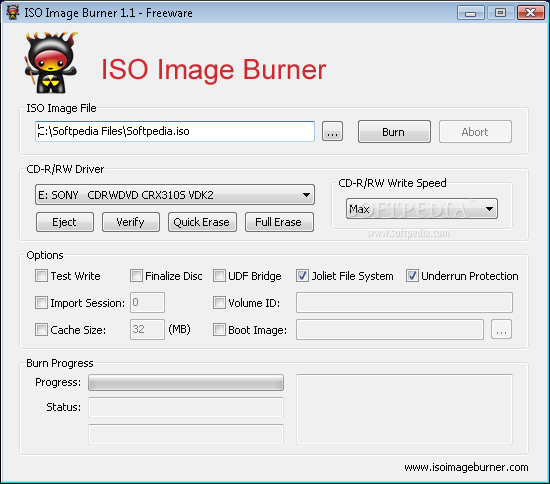Click the ISO image file path field
Screen dimensions: 550x484
(x=175, y=132)
